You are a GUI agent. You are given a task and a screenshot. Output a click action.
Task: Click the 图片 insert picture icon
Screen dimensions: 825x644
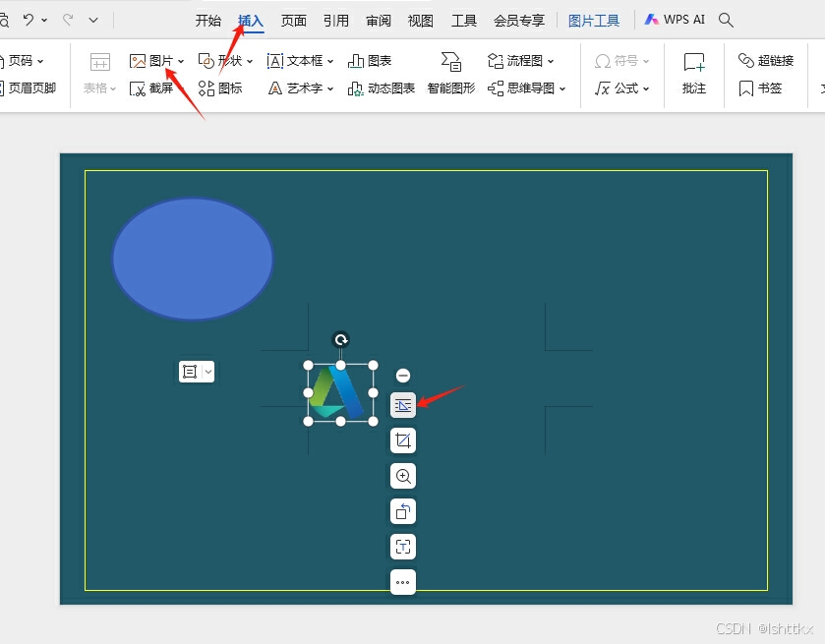pyautogui.click(x=138, y=61)
